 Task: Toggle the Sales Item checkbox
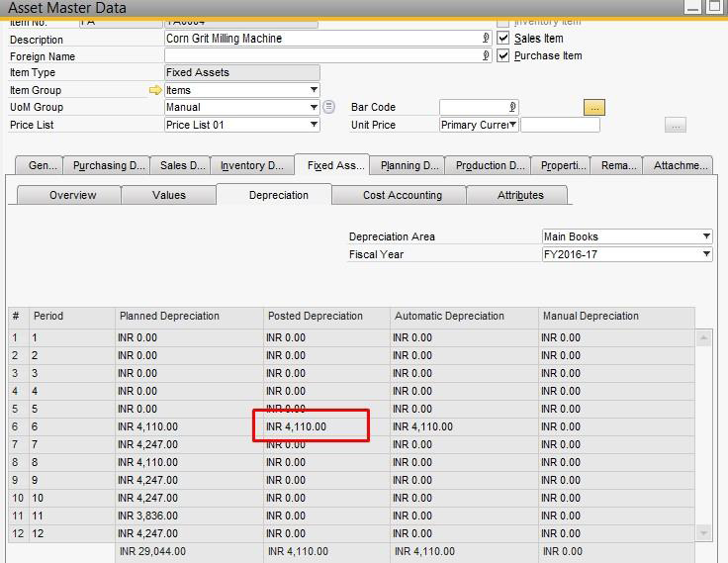coord(503,39)
